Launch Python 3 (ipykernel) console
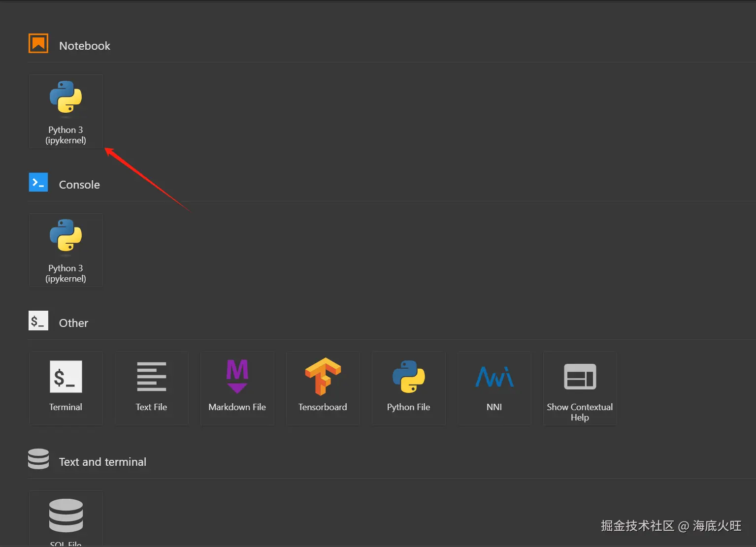The width and height of the screenshot is (756, 547). [66, 250]
